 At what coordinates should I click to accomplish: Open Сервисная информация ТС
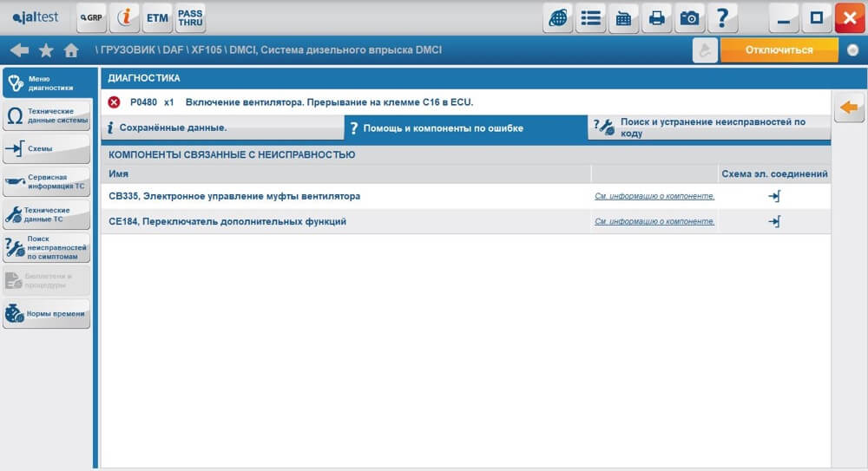coord(47,181)
